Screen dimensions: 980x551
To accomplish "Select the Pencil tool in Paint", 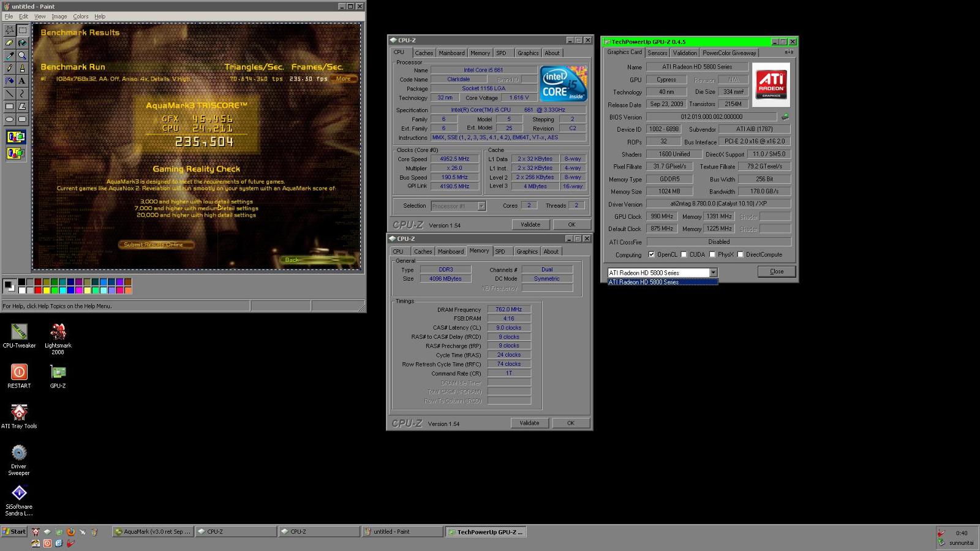I will [x=10, y=69].
